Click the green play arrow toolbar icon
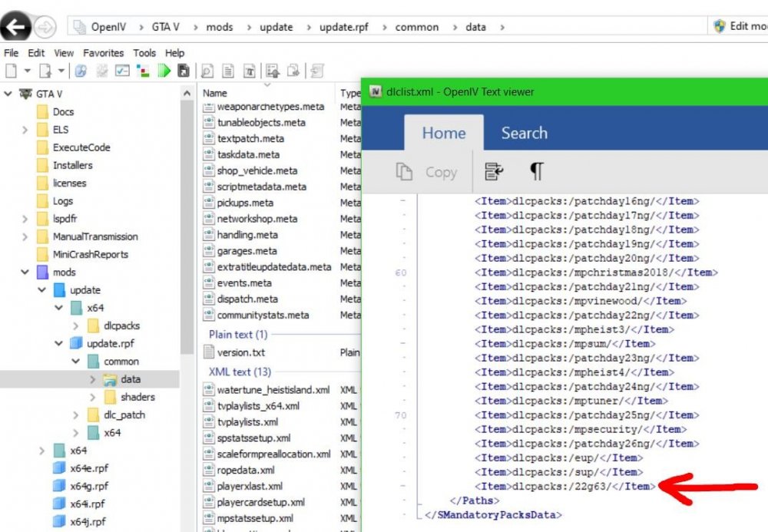The width and height of the screenshot is (768, 532). tap(163, 71)
